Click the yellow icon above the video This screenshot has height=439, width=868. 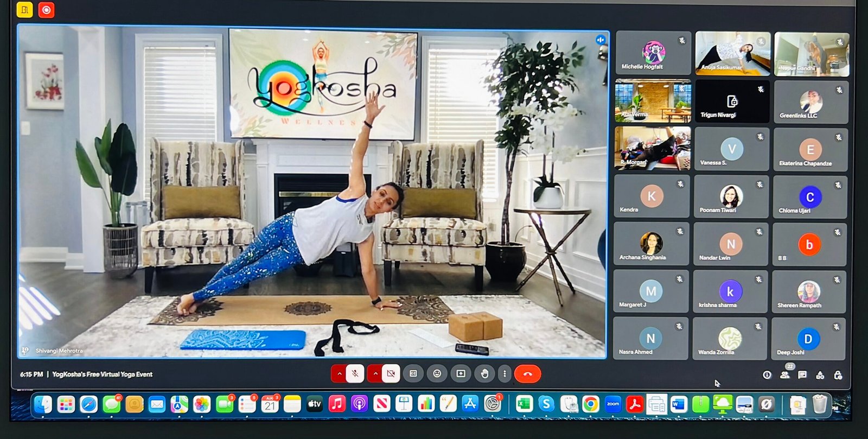25,10
